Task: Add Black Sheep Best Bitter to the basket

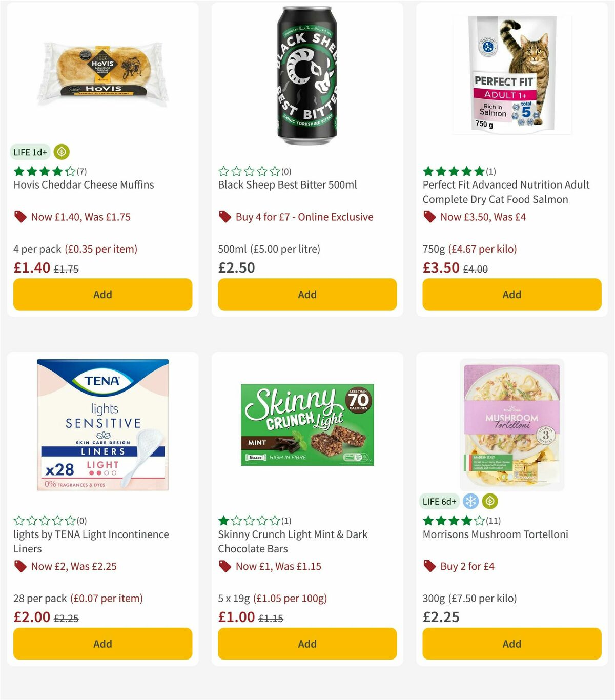Action: click(307, 294)
